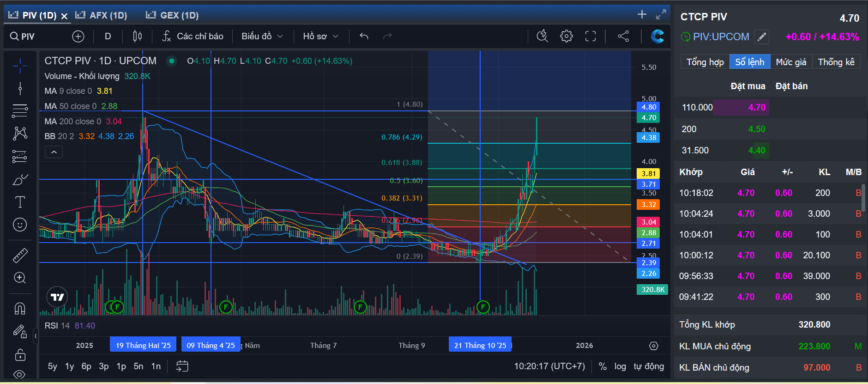
Task: Set the range to 6p
Action: pos(86,366)
